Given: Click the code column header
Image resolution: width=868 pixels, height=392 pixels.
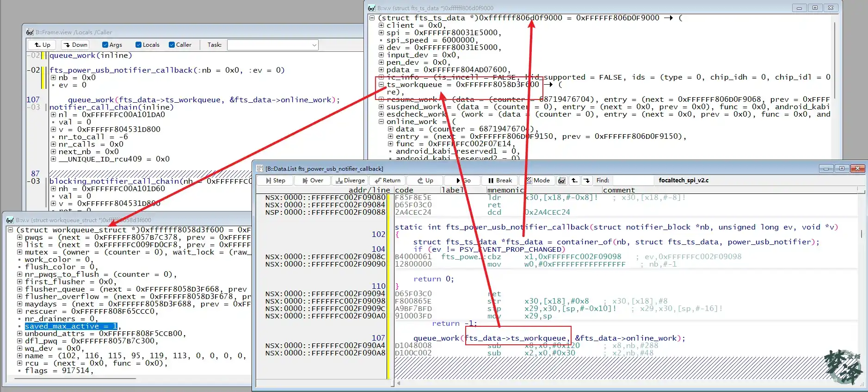Looking at the screenshot, I should coord(417,190).
